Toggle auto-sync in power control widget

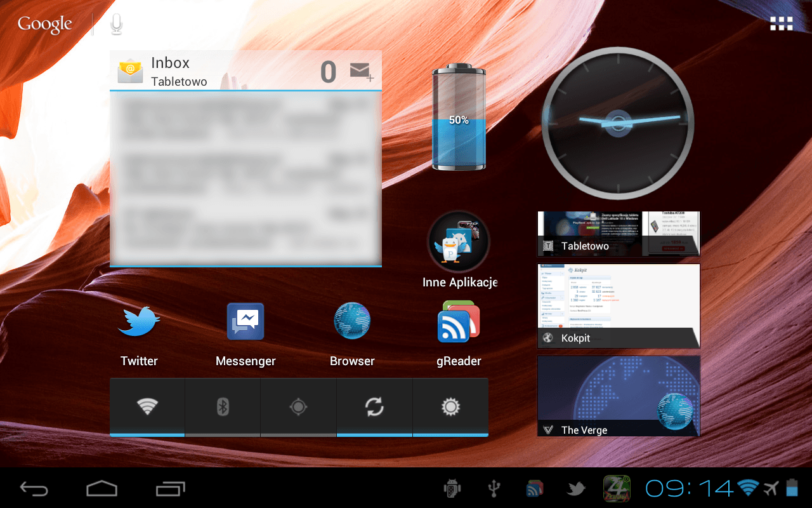click(374, 406)
